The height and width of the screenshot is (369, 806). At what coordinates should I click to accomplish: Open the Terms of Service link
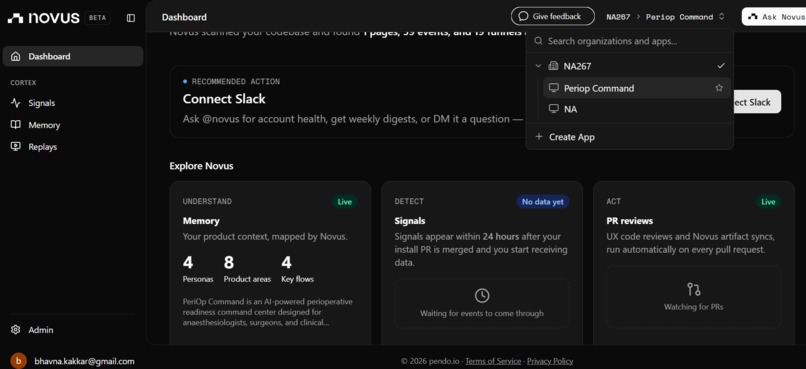pos(493,361)
